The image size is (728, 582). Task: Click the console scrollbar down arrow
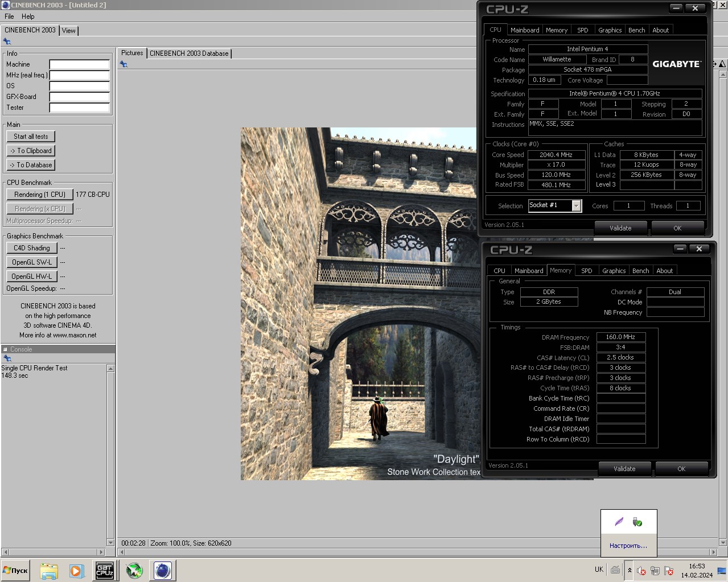tap(110, 542)
